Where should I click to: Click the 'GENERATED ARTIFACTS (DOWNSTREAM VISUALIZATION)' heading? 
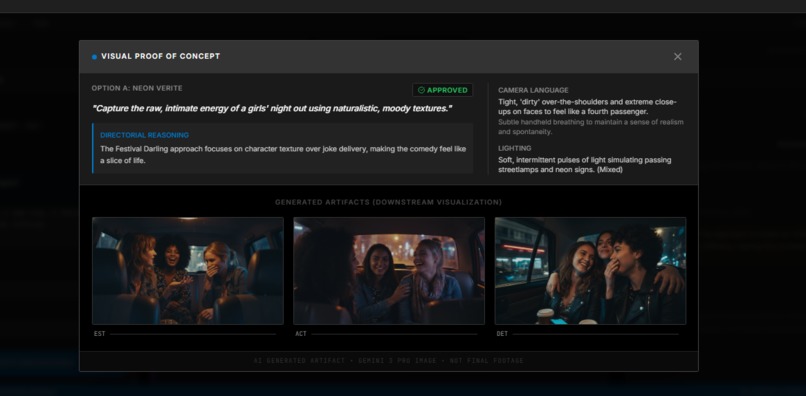point(389,203)
